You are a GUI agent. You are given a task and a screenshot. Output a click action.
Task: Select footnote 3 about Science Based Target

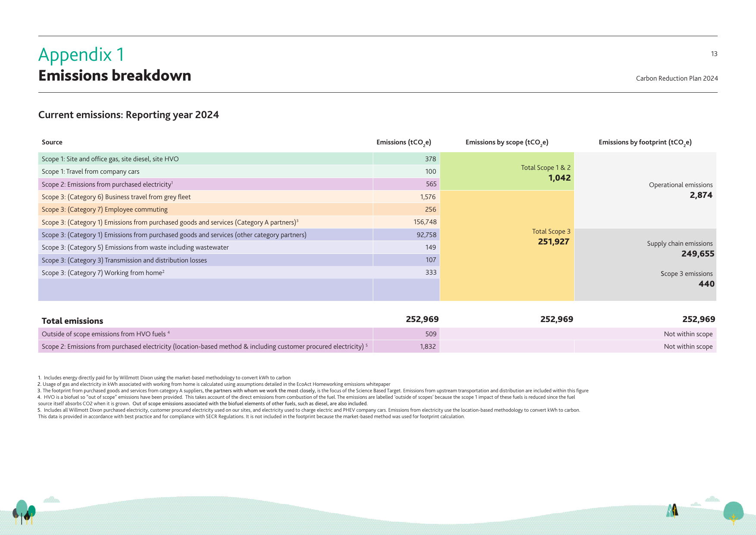[313, 391]
